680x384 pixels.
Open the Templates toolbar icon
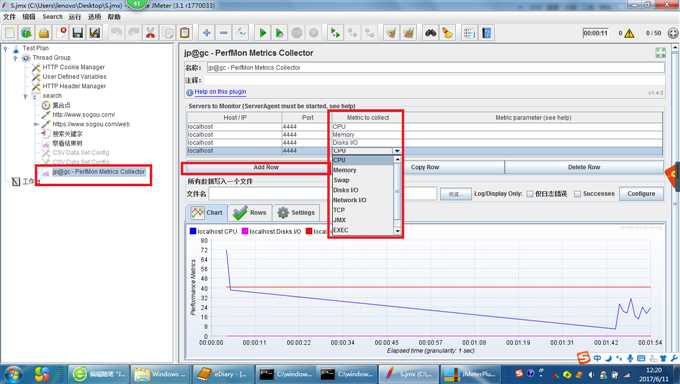pos(26,33)
